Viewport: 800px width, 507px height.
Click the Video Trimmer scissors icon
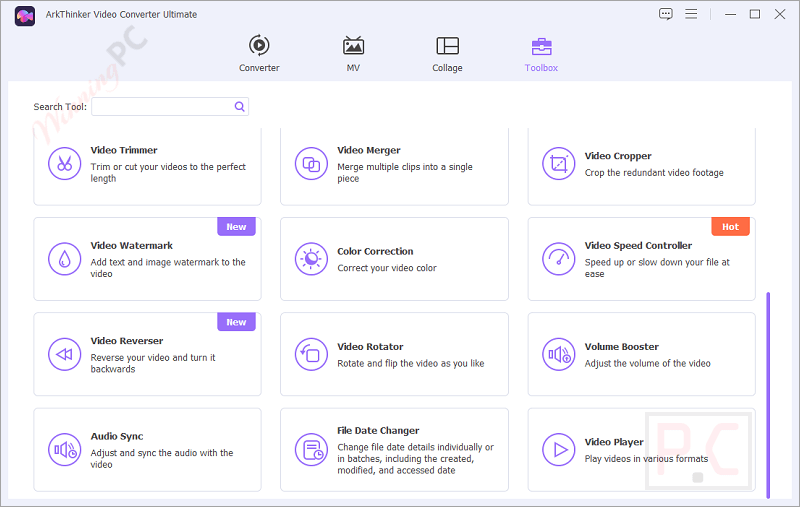(64, 164)
